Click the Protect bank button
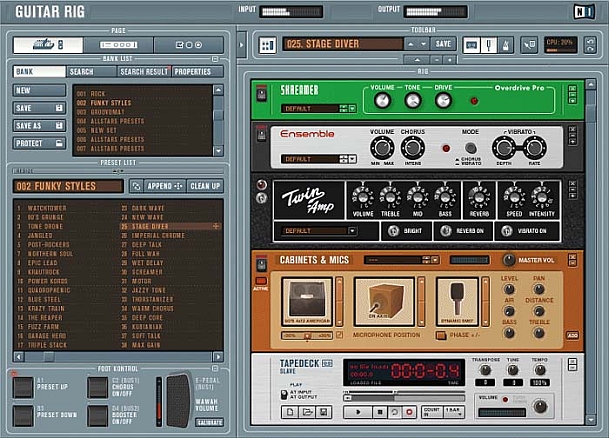 39,143
